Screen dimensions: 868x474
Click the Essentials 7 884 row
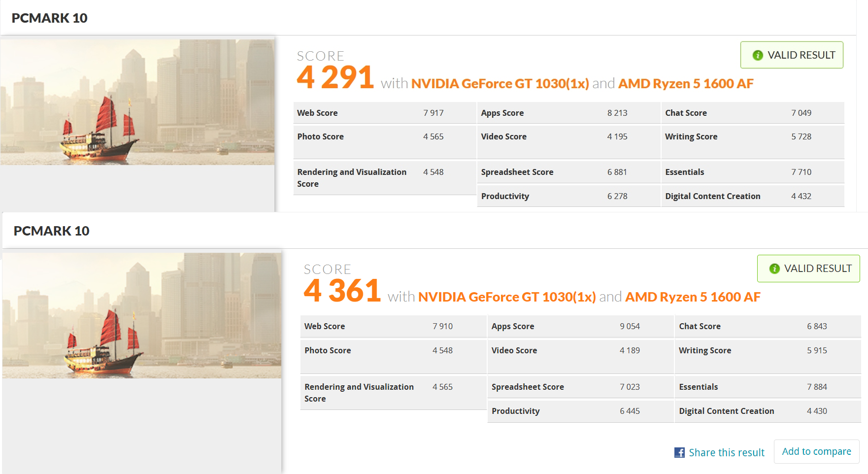pos(767,387)
